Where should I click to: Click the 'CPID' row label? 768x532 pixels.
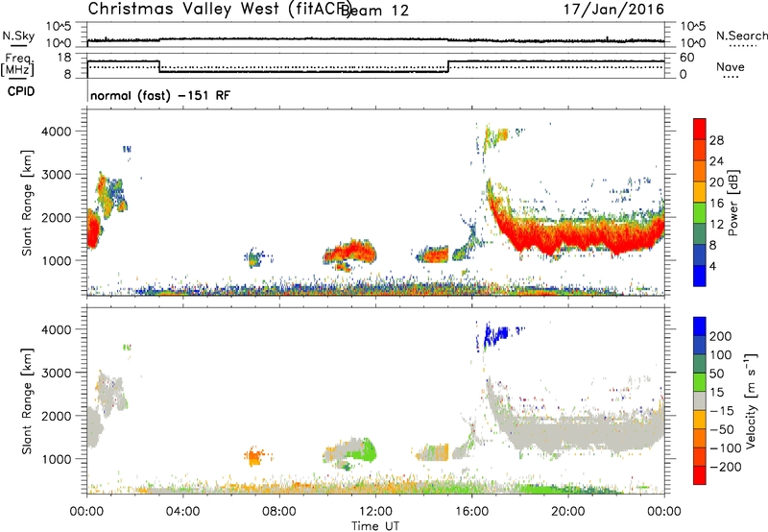click(21, 91)
